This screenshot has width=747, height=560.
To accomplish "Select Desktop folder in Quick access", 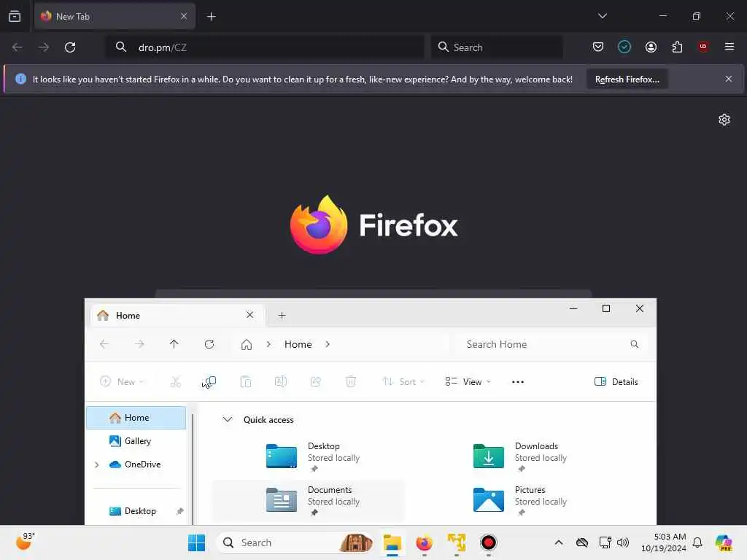I will click(x=309, y=456).
